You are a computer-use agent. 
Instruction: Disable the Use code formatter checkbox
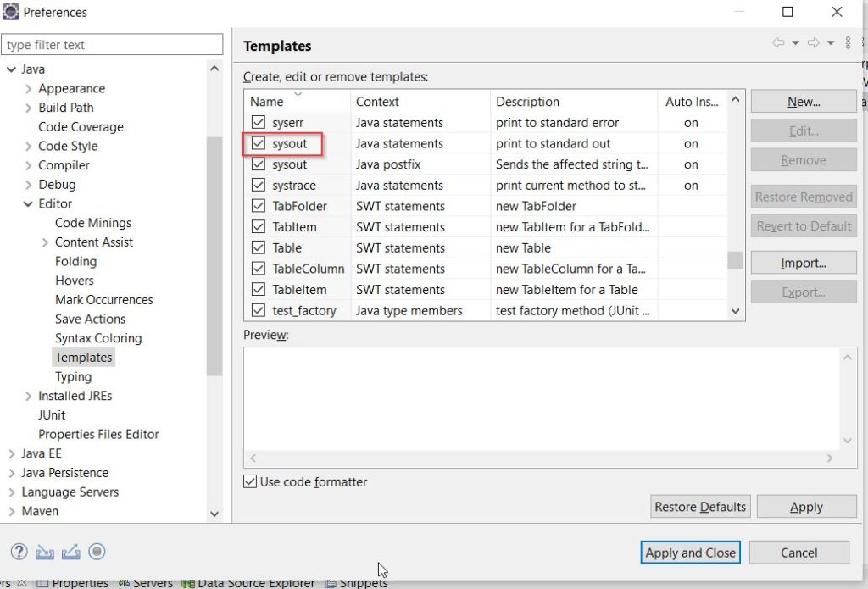click(x=250, y=482)
